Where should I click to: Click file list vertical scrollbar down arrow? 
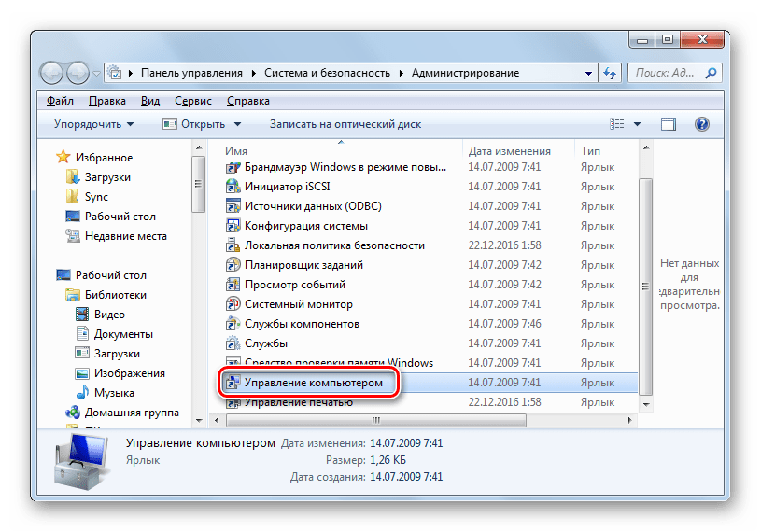pyautogui.click(x=646, y=404)
